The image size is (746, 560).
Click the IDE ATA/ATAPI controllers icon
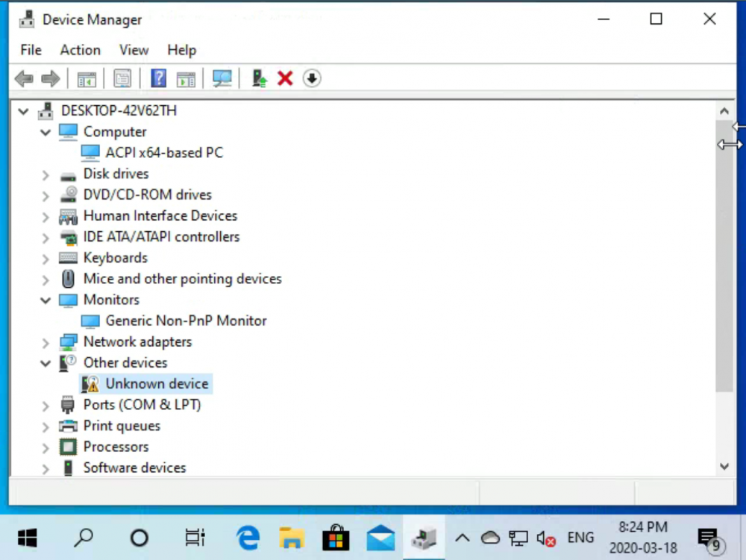click(x=69, y=237)
